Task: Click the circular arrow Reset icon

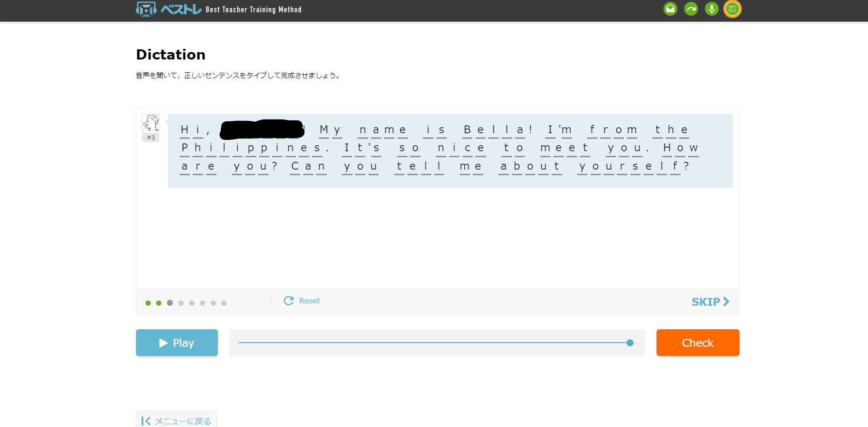Action: [x=288, y=301]
